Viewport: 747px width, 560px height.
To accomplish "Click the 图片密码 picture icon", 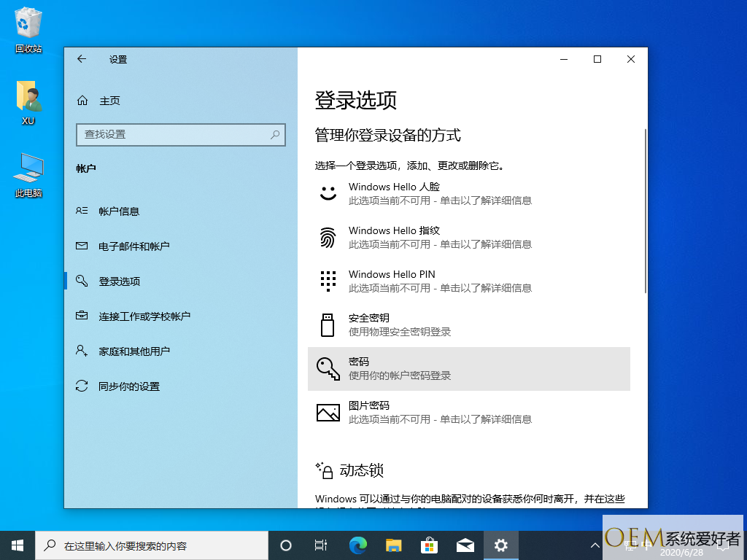I will [x=328, y=413].
